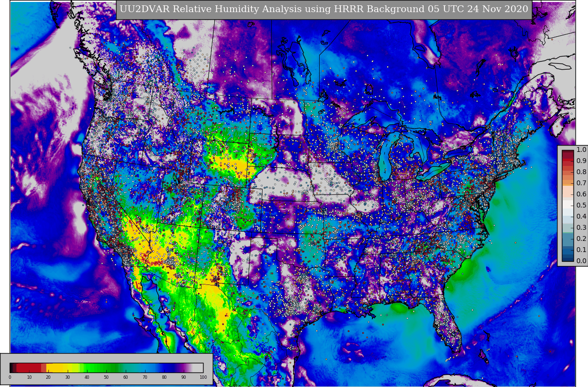Image resolution: width=588 pixels, height=387 pixels.
Task: Click the 0.5 label on right colorbar
Action: tap(581, 206)
